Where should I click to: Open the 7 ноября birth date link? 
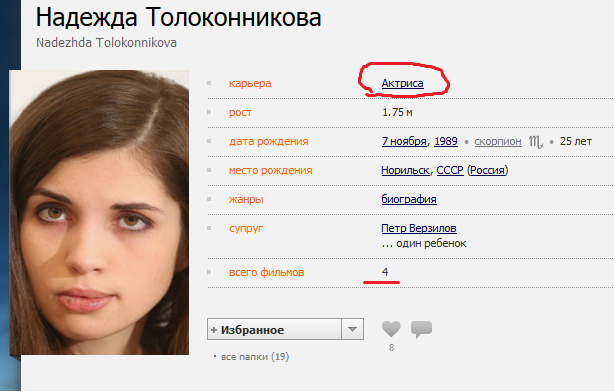point(404,141)
